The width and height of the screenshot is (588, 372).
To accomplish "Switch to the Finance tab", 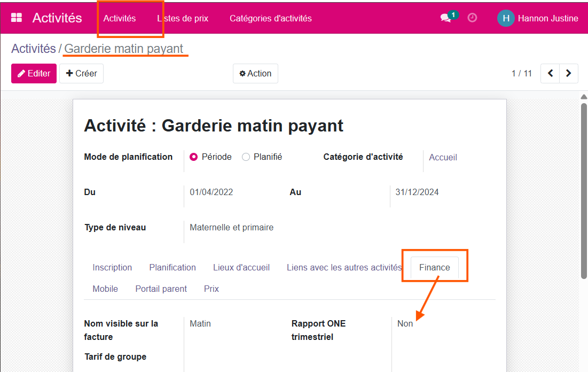I will 434,267.
